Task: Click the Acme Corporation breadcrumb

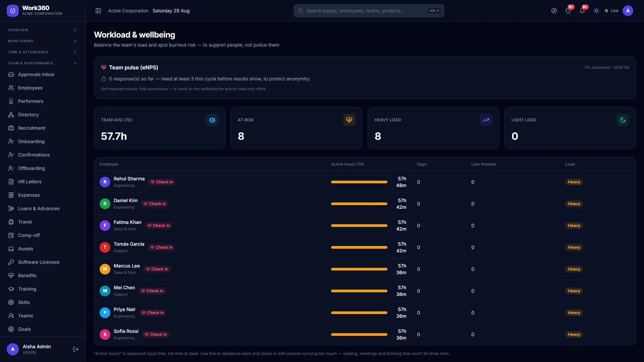Action: click(x=128, y=11)
